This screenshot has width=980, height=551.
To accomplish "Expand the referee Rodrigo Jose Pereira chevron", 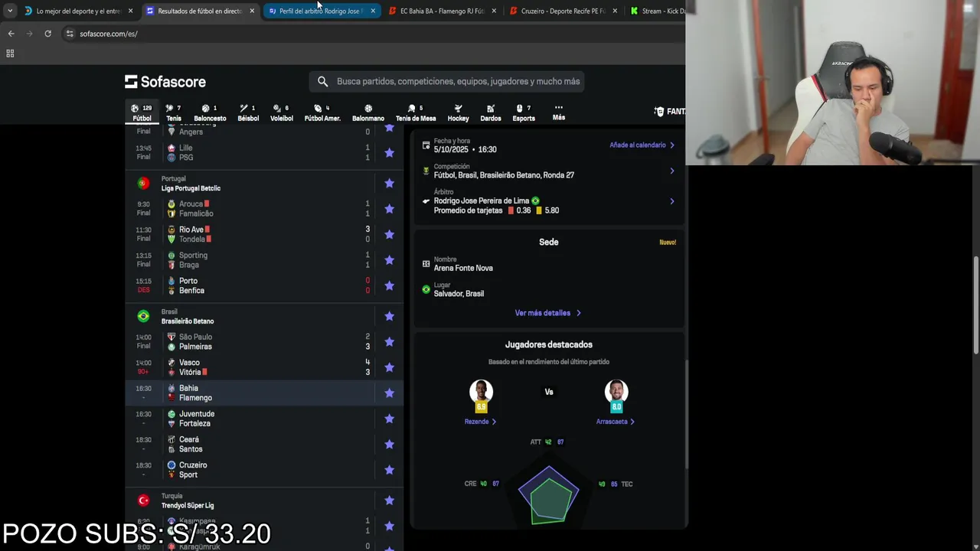I will pyautogui.click(x=671, y=201).
